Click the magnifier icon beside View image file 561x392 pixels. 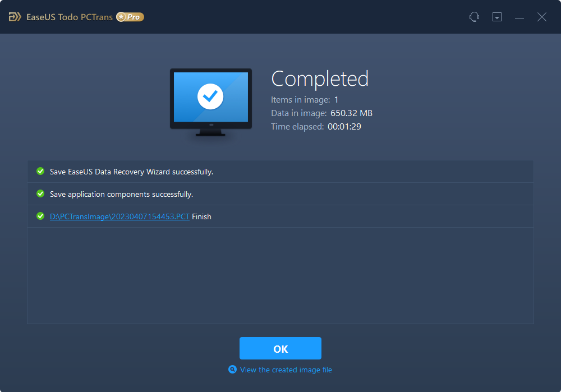(233, 370)
